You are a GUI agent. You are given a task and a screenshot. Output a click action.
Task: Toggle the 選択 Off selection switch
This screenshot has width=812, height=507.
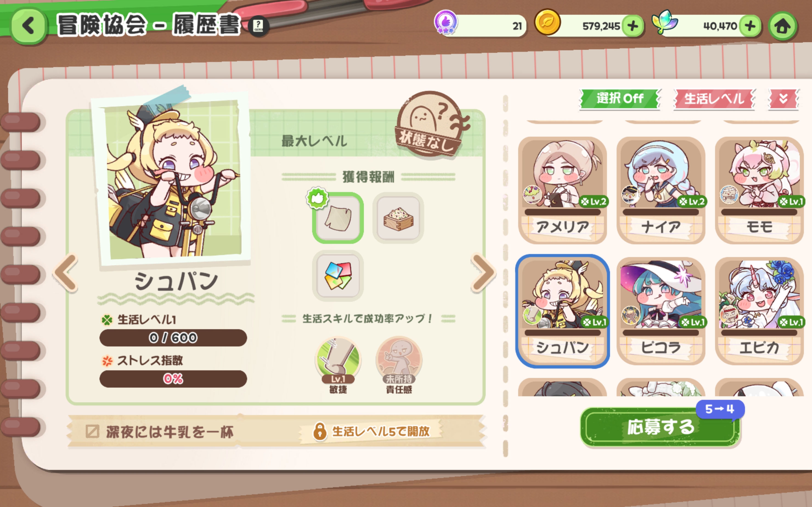[x=620, y=99]
